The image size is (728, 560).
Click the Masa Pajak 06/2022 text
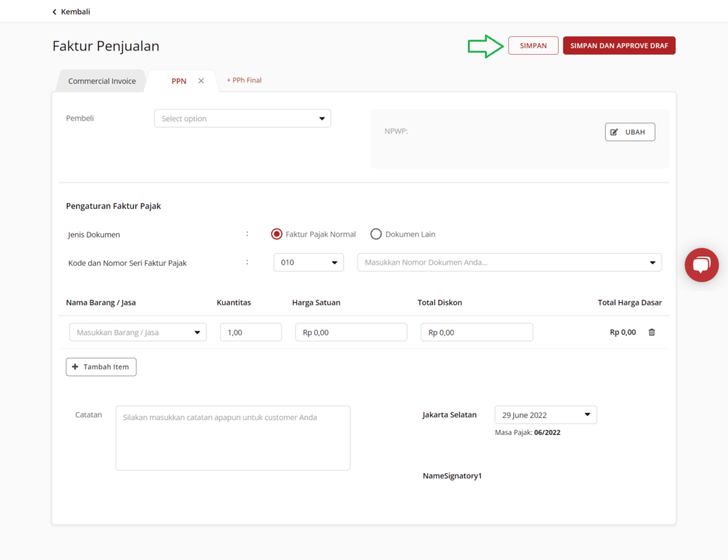tap(528, 432)
